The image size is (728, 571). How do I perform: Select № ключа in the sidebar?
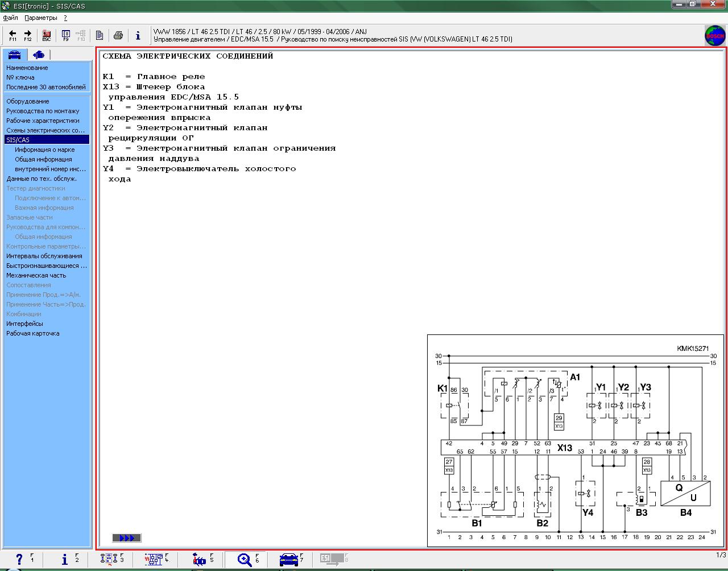[20, 77]
